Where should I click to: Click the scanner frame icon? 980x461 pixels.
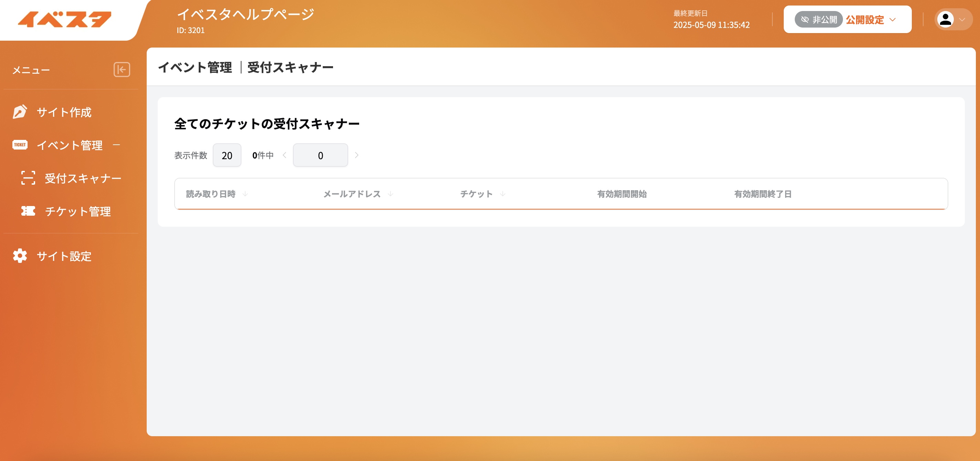pyautogui.click(x=28, y=178)
